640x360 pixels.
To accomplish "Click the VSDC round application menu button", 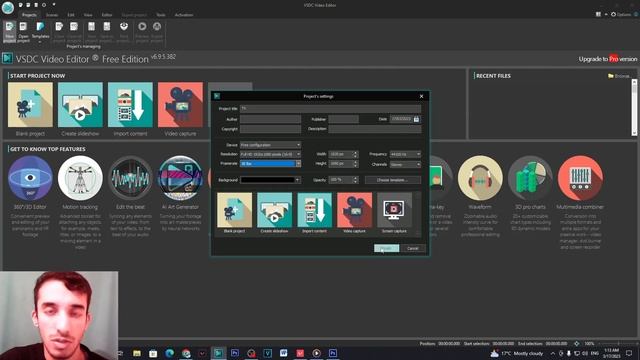I will click(8, 7).
